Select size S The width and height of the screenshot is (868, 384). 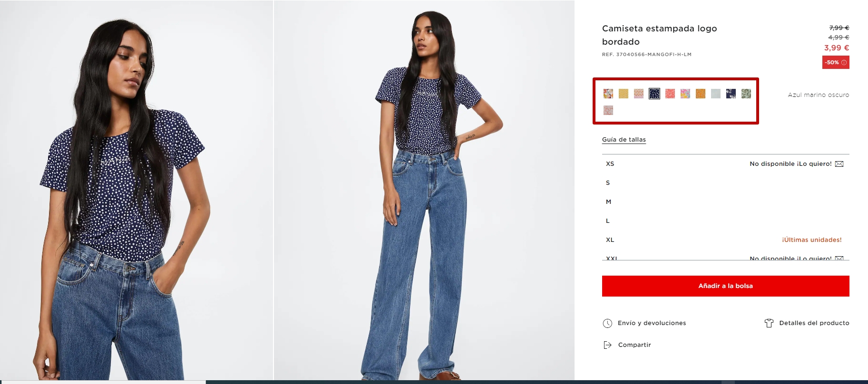[x=725, y=183]
